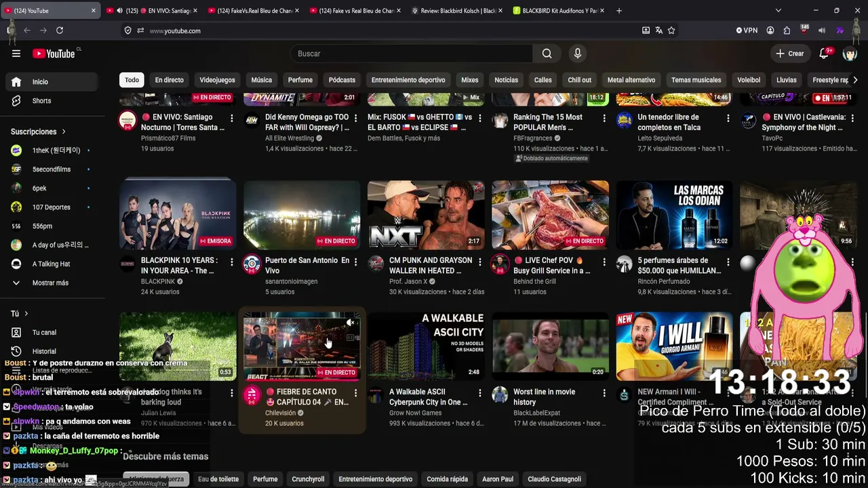The width and height of the screenshot is (868, 488).
Task: Open Historial in the sidebar
Action: coord(44,352)
